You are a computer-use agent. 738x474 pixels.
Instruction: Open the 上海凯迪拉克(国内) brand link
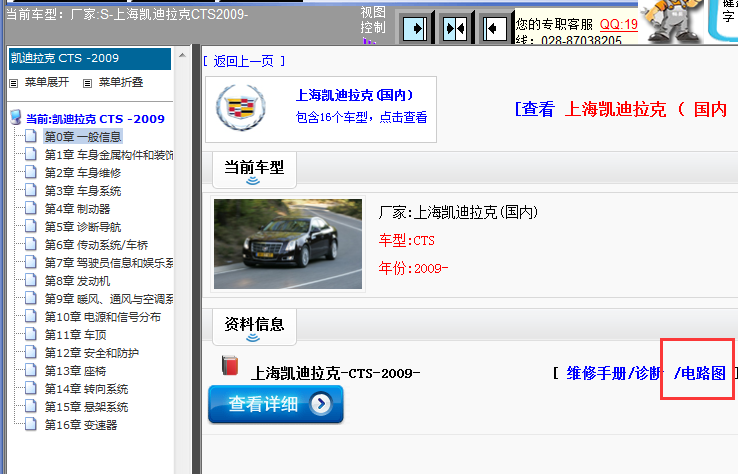point(355,95)
